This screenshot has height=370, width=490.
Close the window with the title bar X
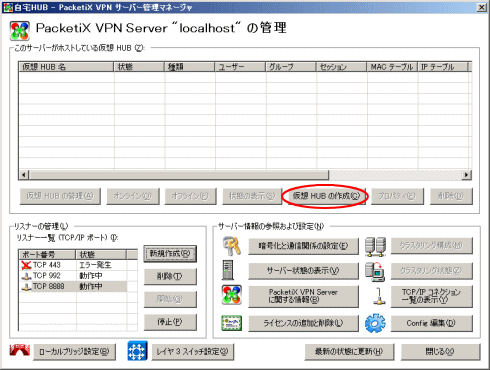pyautogui.click(x=481, y=7)
